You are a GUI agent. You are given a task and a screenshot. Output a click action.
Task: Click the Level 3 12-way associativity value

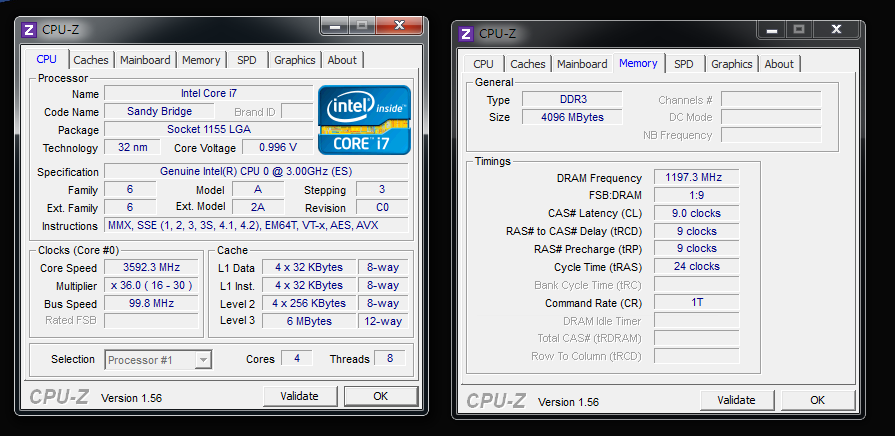coord(383,321)
